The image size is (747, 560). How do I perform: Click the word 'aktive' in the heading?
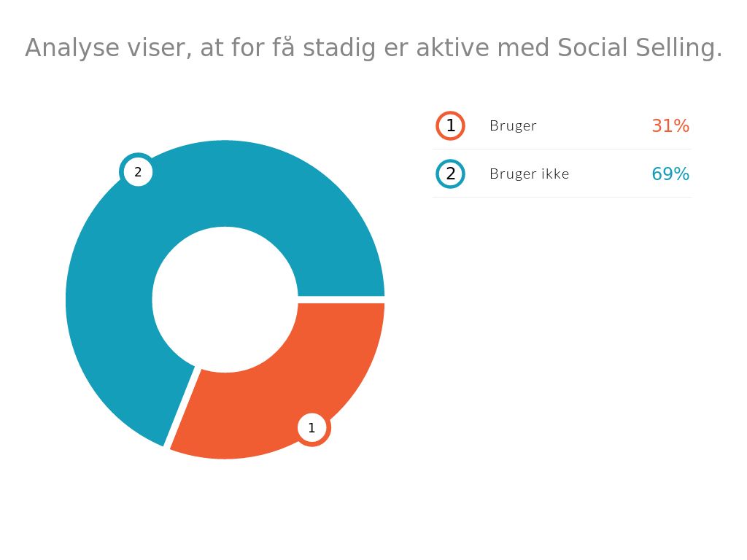click(453, 48)
